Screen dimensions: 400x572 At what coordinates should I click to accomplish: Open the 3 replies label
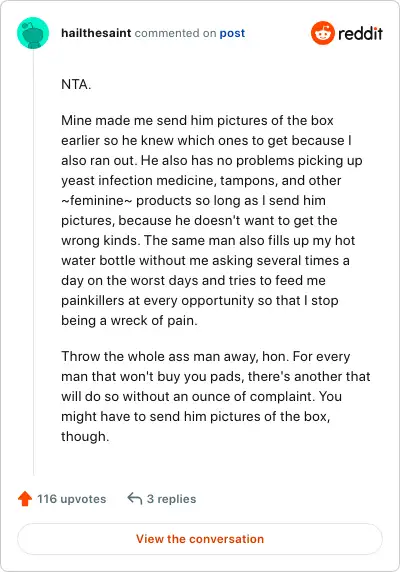(171, 499)
